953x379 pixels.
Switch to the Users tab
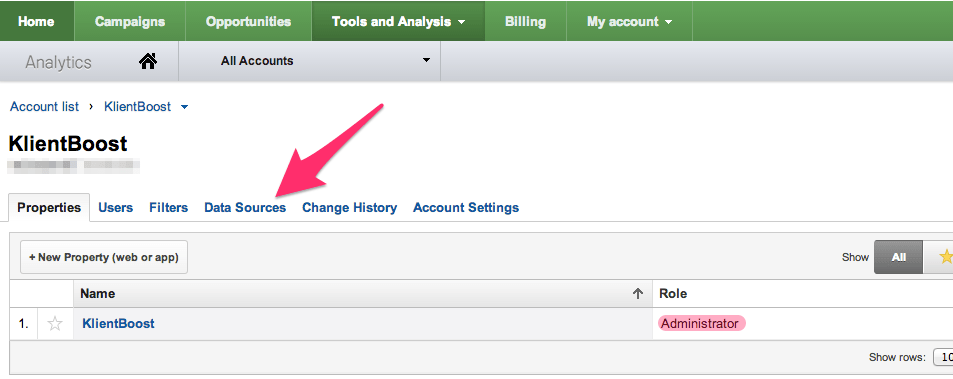point(115,208)
